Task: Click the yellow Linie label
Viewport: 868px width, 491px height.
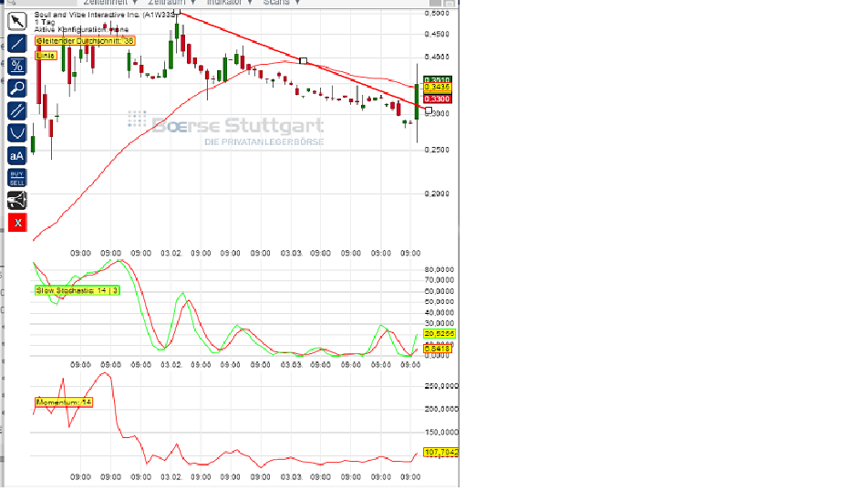Action: pyautogui.click(x=46, y=56)
